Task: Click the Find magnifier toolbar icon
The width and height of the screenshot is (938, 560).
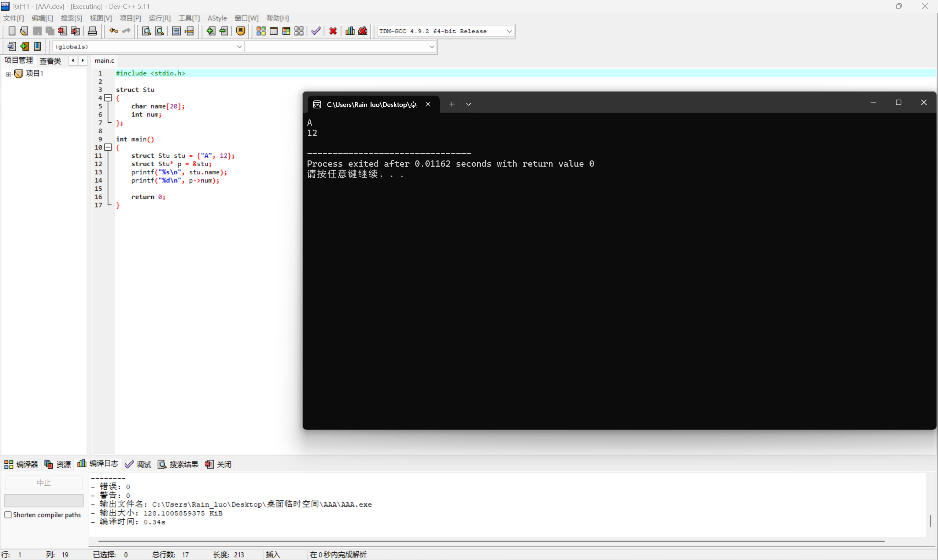Action: pyautogui.click(x=147, y=31)
